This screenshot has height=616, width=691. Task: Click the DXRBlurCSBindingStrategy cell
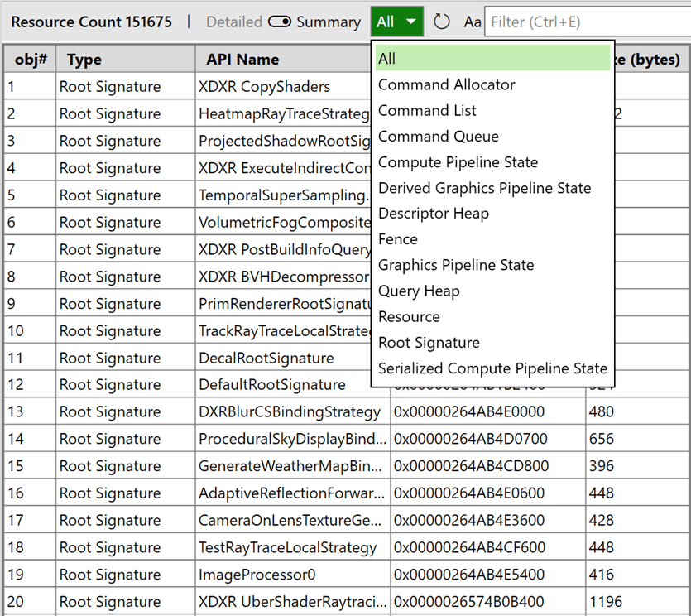click(x=293, y=411)
